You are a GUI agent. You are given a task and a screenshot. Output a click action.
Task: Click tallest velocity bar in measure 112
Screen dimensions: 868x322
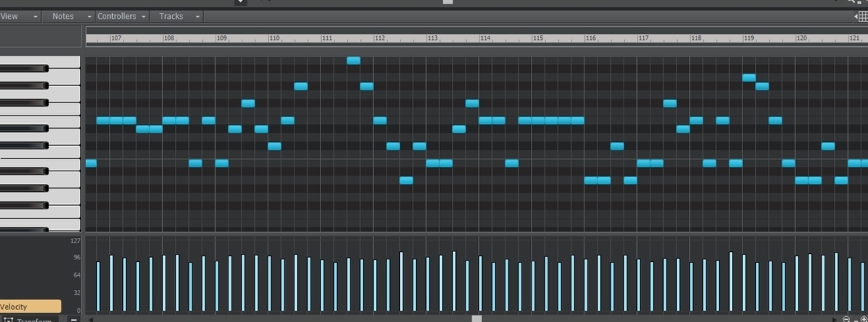tap(401, 281)
